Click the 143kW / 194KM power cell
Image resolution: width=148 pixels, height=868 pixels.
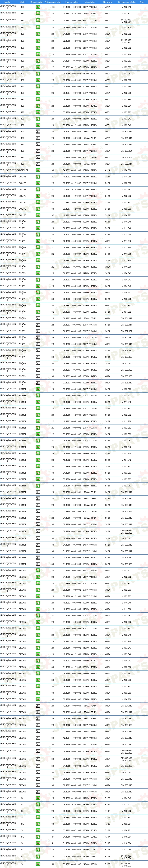(x=90, y=106)
